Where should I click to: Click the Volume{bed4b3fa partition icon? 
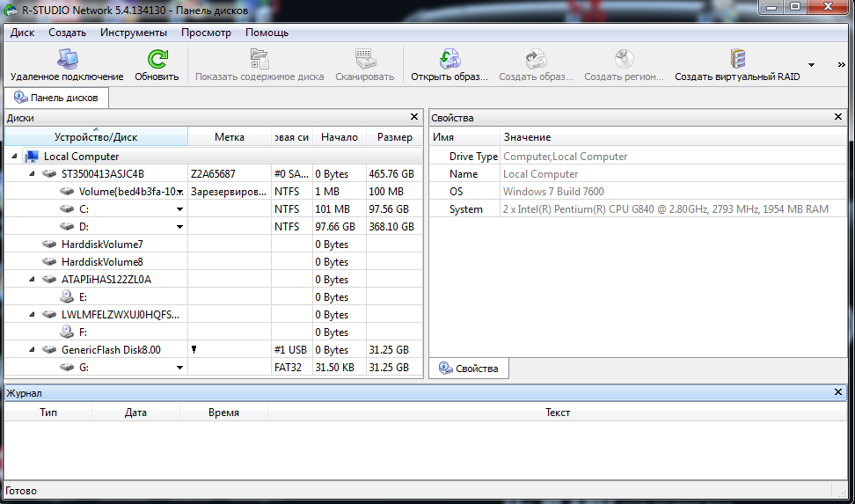67,192
